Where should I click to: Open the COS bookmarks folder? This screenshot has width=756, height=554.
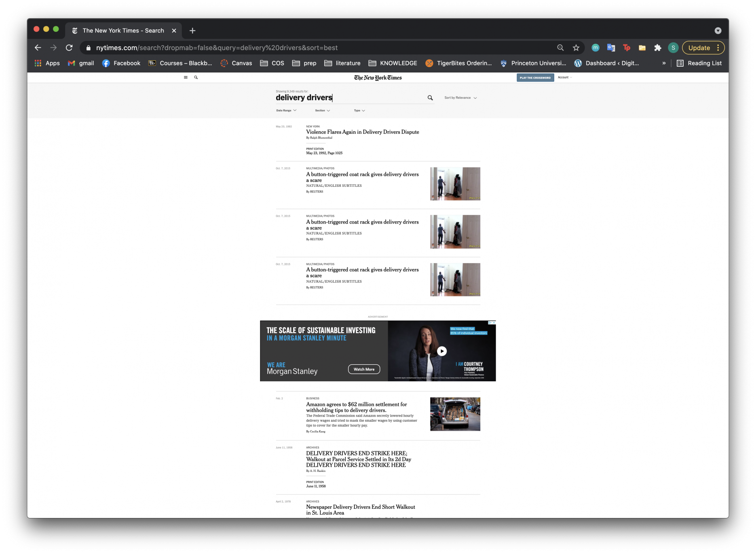click(272, 63)
